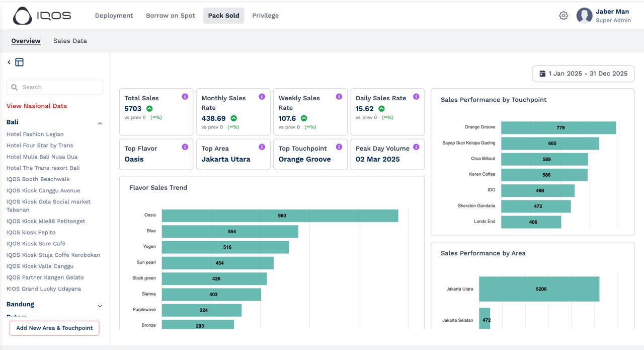This screenshot has height=350, width=644.
Task: Click Daily Sales Rate green up-arrow indicator
Action: [x=381, y=109]
